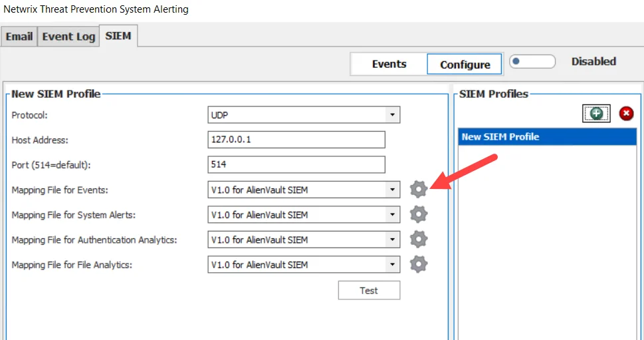Click the Port (514=default): label
This screenshot has height=340, width=644.
51,165
